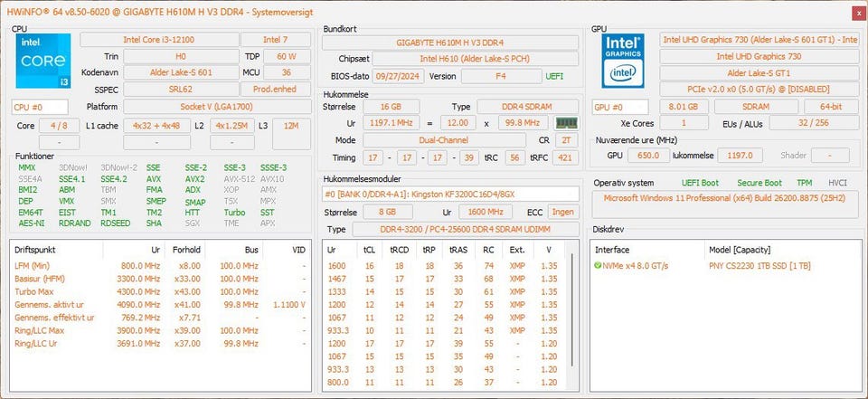Click the GPU memory value 8.01 GB

pos(684,107)
